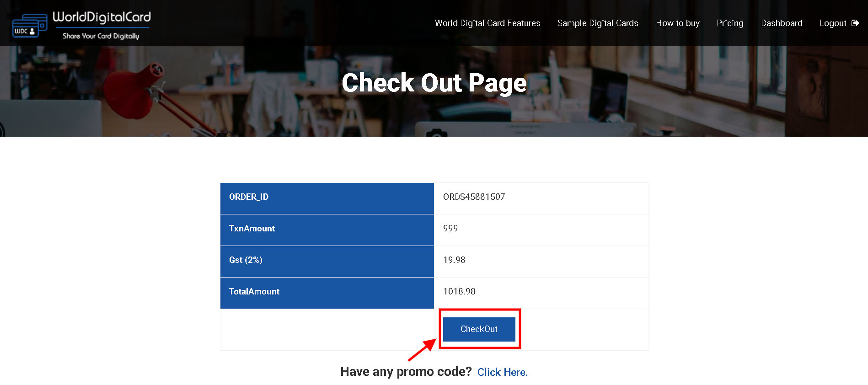
Task: Click the Check Out Page heading
Action: click(434, 83)
